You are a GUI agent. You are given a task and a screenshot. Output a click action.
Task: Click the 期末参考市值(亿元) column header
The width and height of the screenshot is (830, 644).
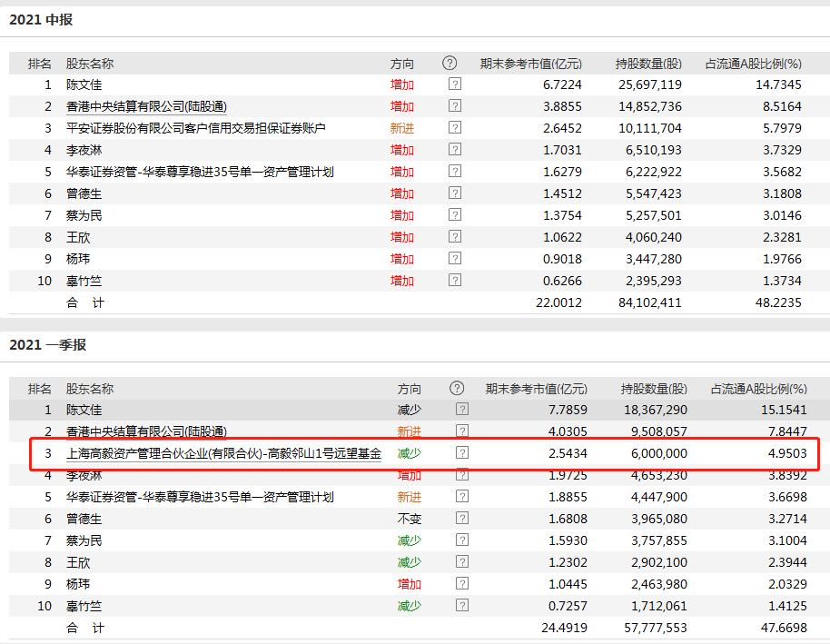pyautogui.click(x=528, y=63)
